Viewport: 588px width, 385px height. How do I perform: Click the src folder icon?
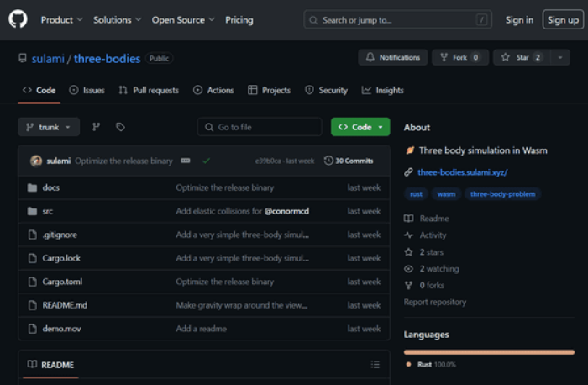[x=32, y=211]
